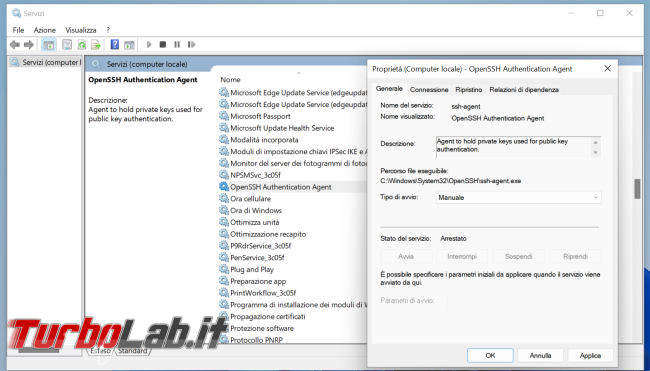Click the Forward arrow in the toolbar
The height and width of the screenshot is (371, 650).
[29, 44]
